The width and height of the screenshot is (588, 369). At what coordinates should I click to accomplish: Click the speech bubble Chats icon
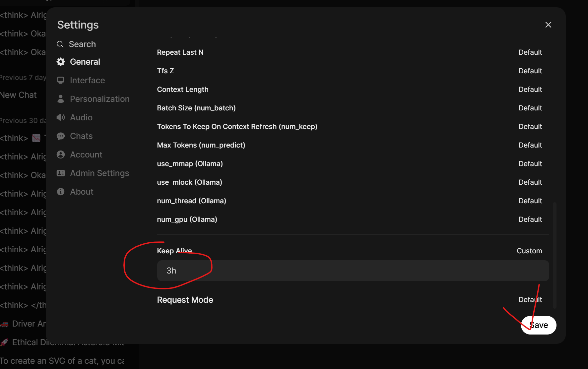coord(61,136)
